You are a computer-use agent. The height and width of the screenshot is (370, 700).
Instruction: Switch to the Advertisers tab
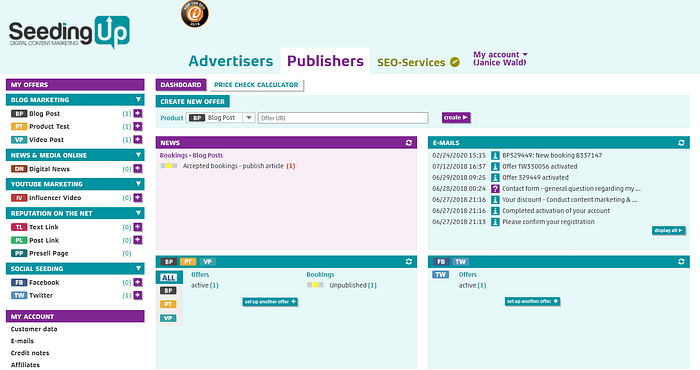(231, 61)
